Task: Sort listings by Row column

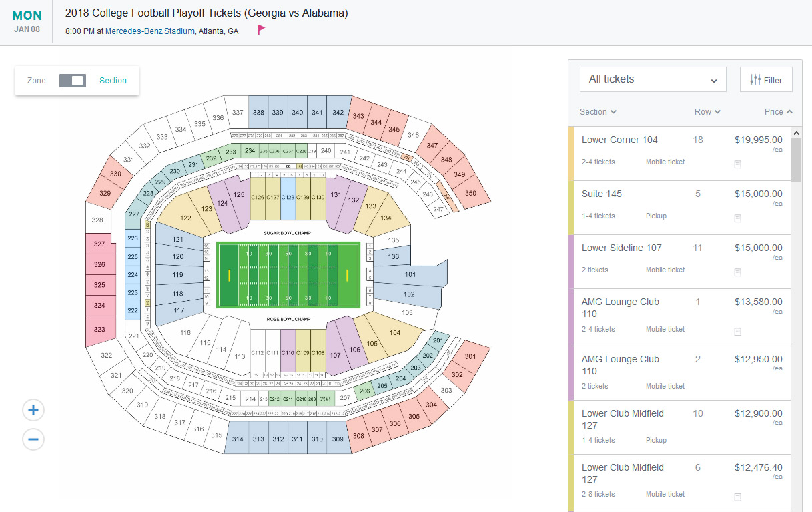Action: coord(707,112)
